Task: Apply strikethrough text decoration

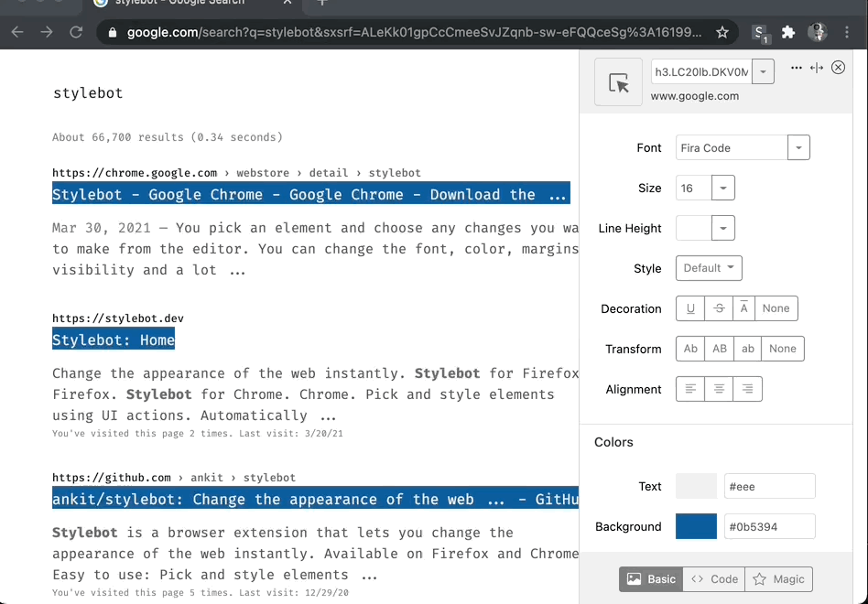Action: point(719,308)
